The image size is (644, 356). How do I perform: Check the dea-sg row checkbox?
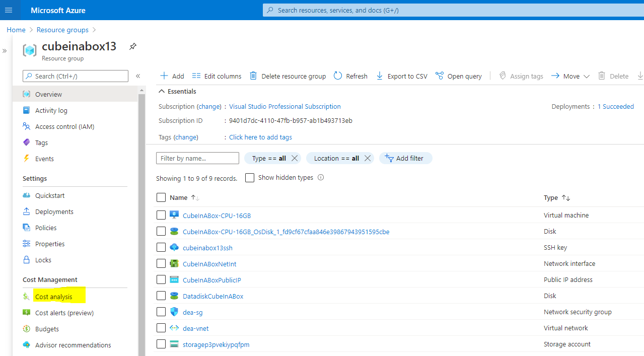(161, 312)
